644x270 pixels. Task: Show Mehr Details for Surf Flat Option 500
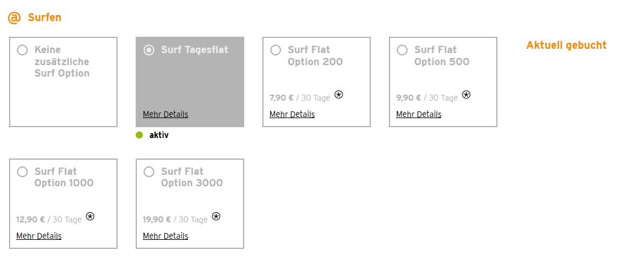tap(418, 115)
